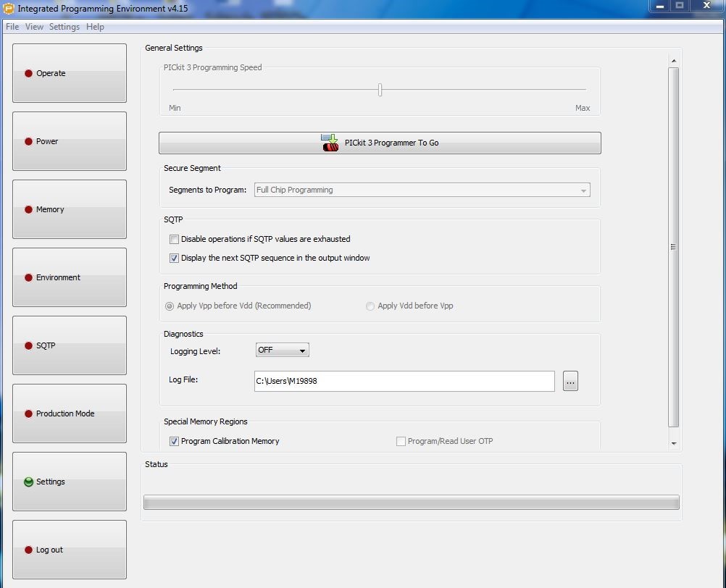Open the File menu
Screen dimensions: 726x588
(12, 27)
